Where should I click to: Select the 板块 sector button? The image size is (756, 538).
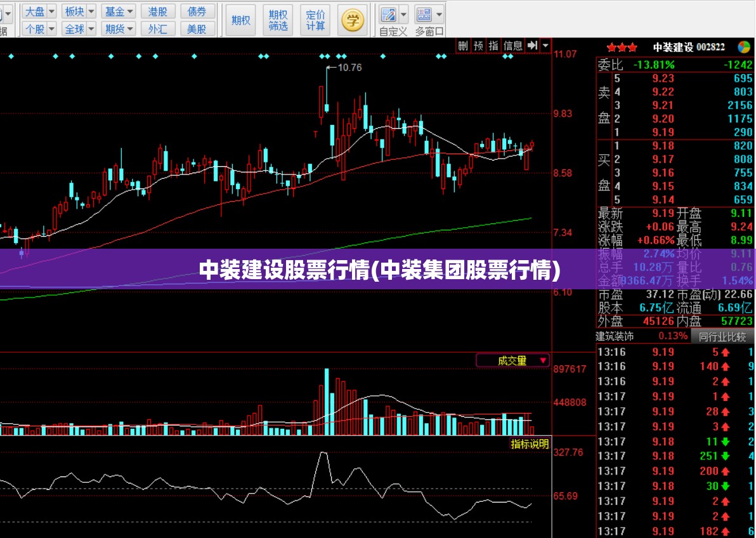tap(74, 11)
